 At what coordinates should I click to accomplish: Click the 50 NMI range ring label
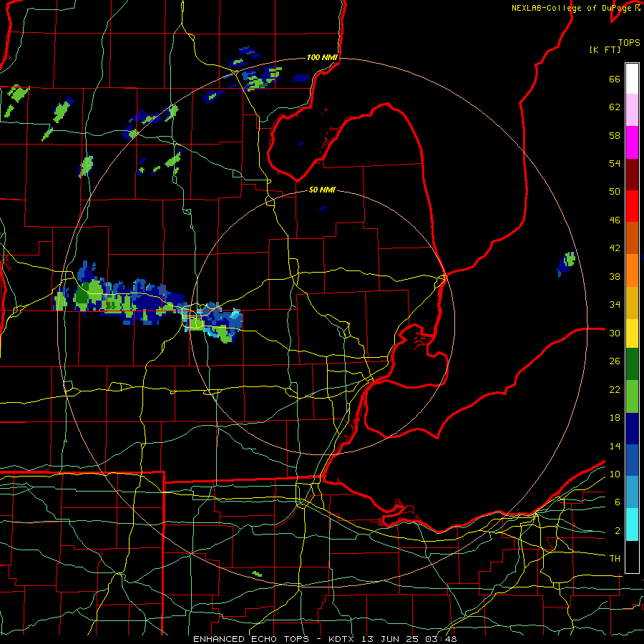(321, 190)
